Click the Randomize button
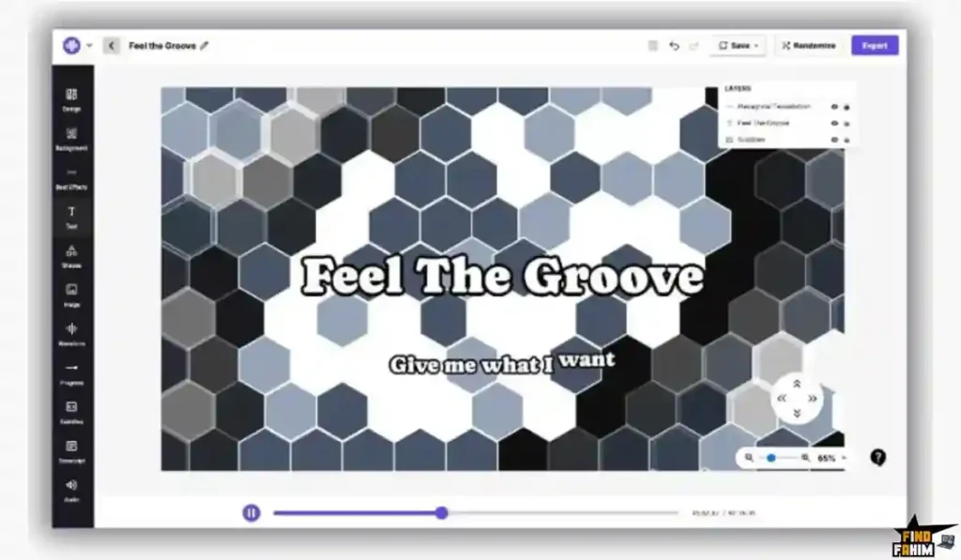 tap(808, 45)
